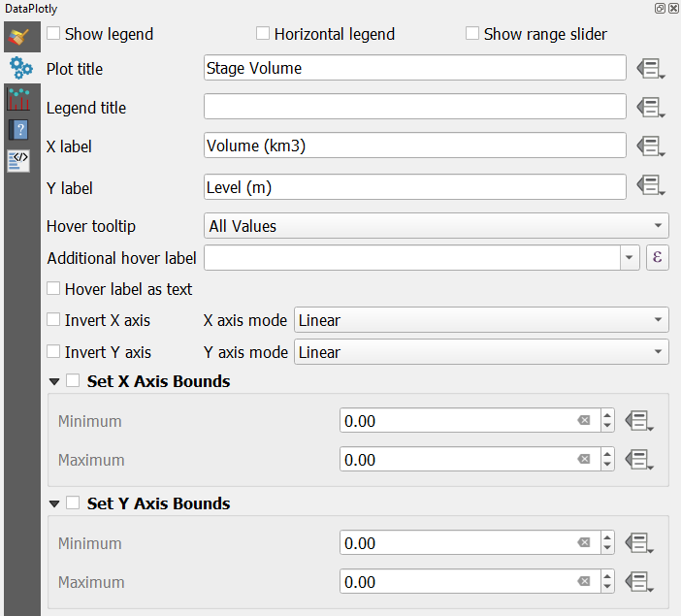Open the help book icon

[19, 129]
